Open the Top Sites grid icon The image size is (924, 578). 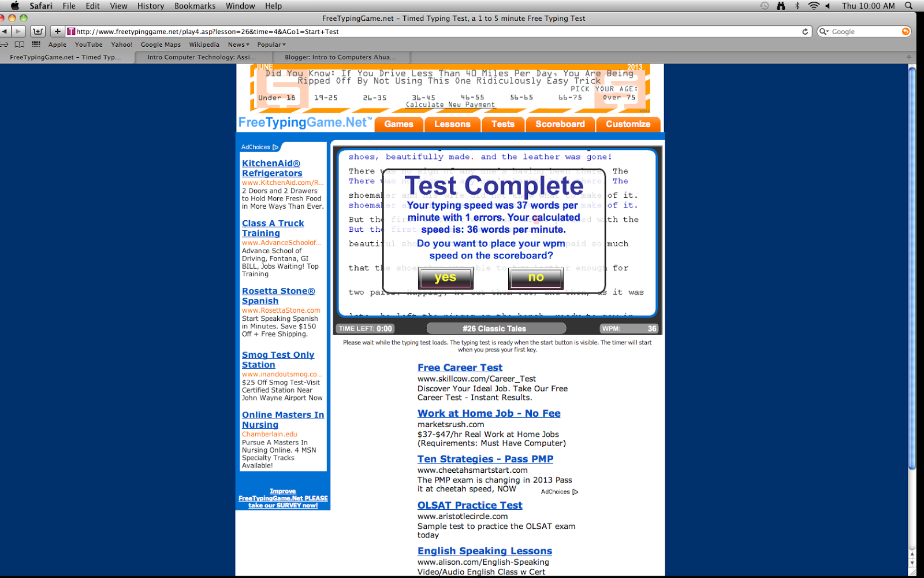pyautogui.click(x=36, y=45)
